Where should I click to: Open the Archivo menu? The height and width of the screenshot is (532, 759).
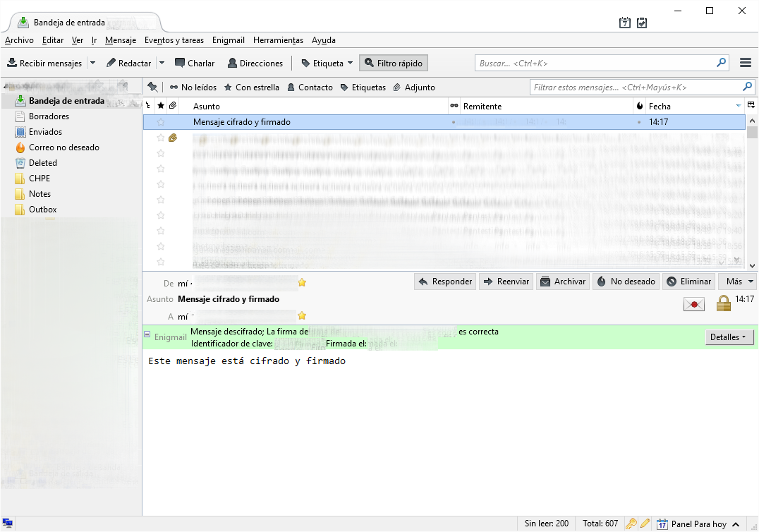point(19,40)
